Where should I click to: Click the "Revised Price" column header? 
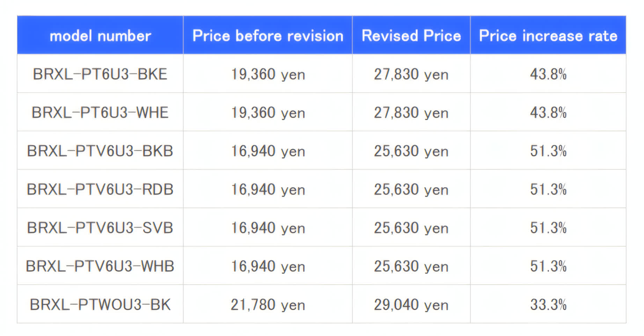click(411, 35)
